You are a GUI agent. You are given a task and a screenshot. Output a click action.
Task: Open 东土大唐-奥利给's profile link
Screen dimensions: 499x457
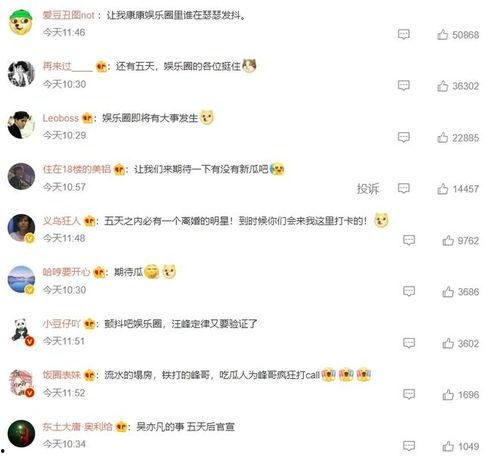(x=77, y=426)
